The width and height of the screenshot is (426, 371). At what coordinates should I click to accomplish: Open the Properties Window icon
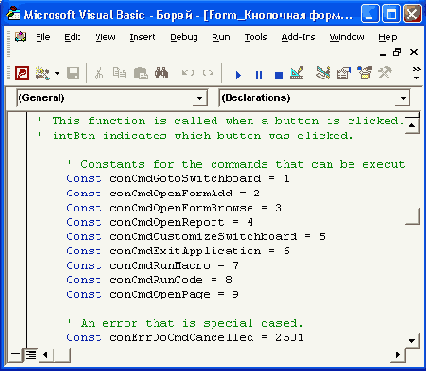[344, 73]
